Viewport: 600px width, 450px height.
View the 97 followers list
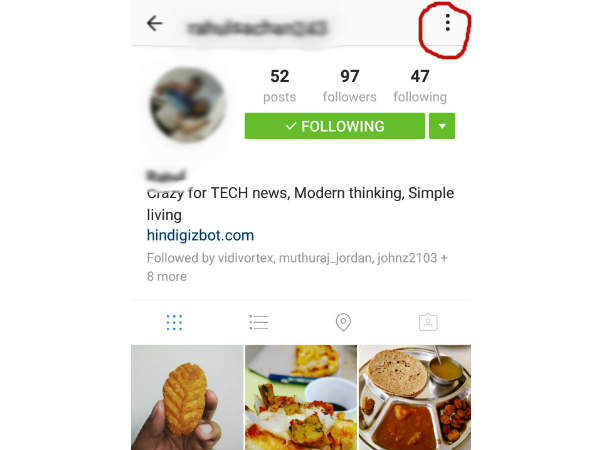[x=349, y=86]
